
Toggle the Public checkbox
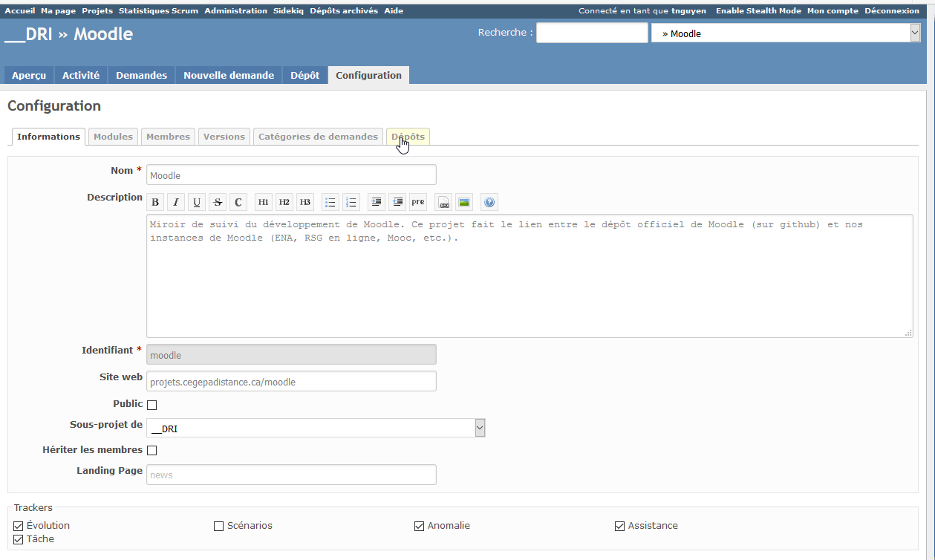(152, 405)
